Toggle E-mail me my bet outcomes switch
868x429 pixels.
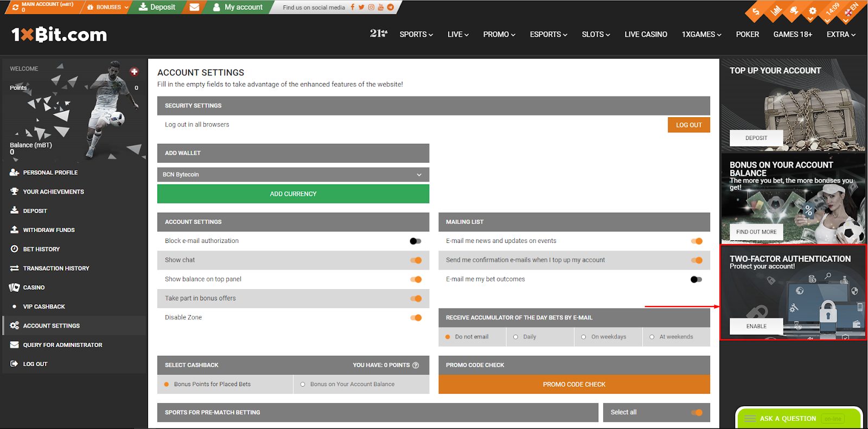click(696, 279)
